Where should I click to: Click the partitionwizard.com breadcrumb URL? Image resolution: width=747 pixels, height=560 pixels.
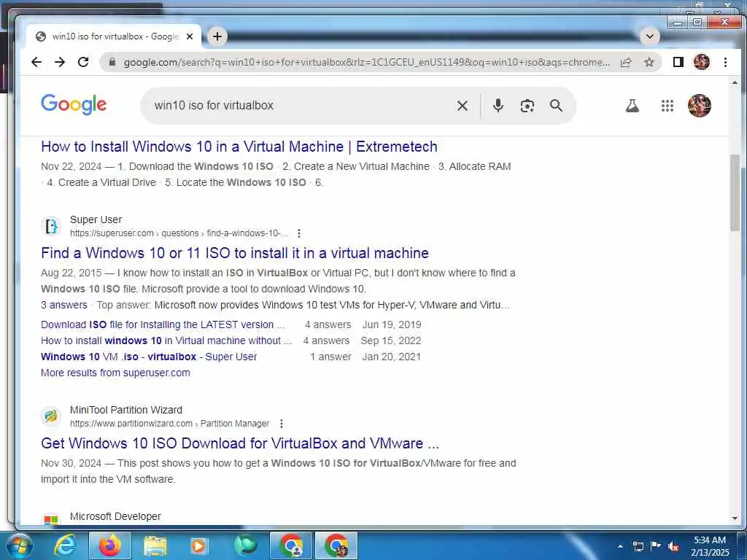tap(169, 424)
